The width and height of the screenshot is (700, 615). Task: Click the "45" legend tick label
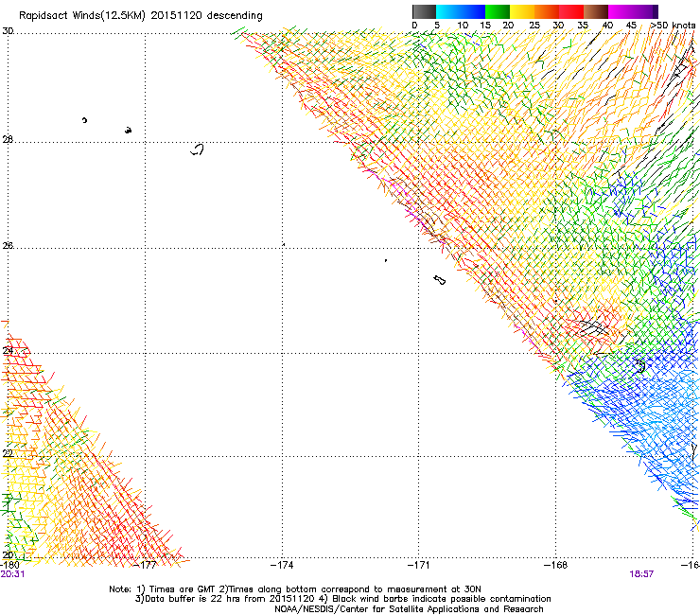click(x=630, y=26)
